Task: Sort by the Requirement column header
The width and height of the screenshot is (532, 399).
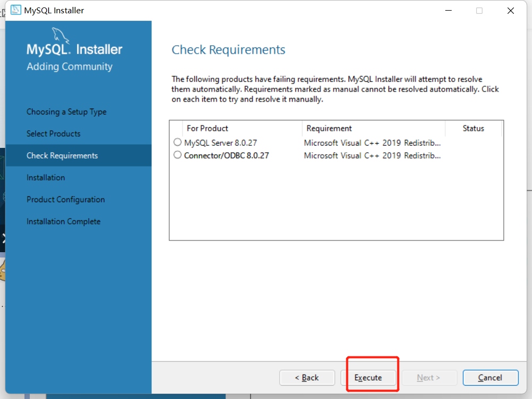Action: pyautogui.click(x=373, y=128)
